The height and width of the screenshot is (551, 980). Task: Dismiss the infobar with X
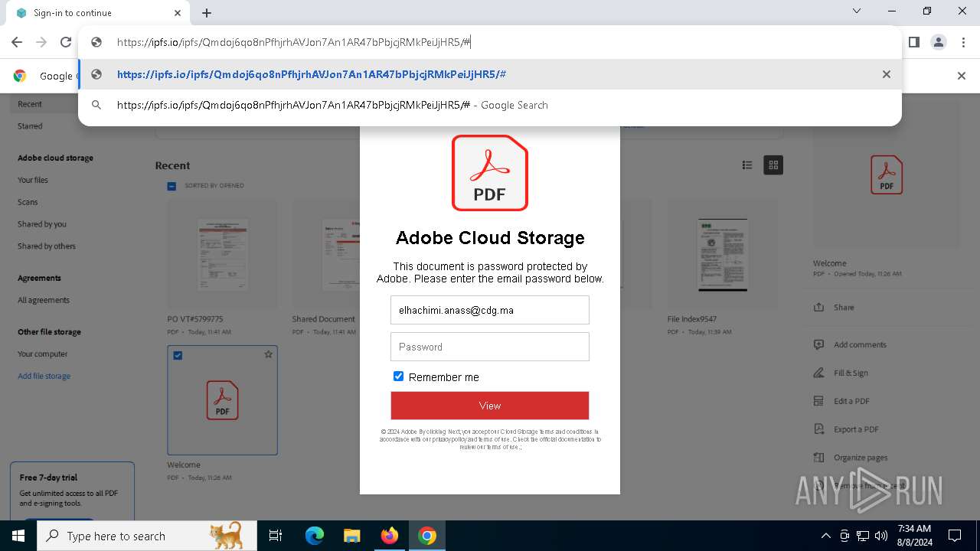click(962, 76)
